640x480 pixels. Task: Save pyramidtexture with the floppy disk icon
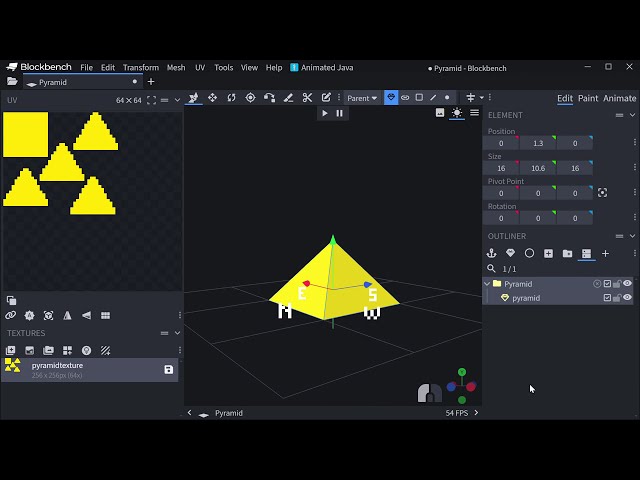(x=169, y=370)
